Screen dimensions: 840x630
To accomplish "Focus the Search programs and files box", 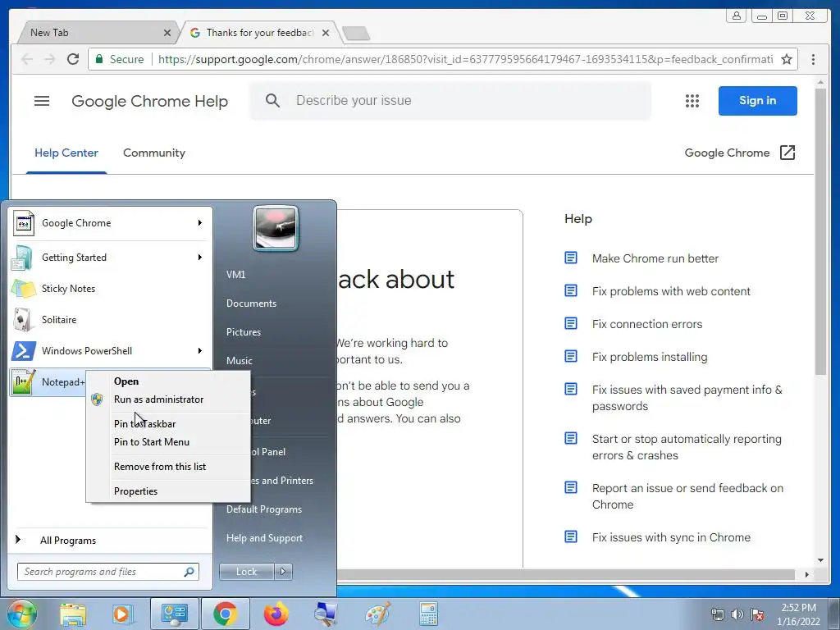I will 108,572.
